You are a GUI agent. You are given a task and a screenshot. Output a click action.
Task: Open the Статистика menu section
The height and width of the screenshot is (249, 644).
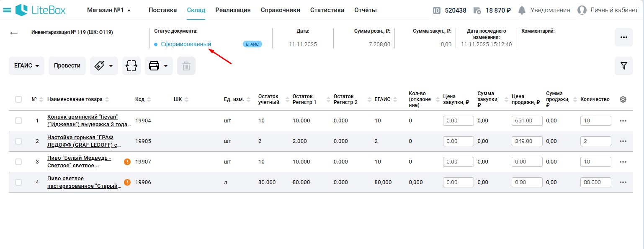coord(327,10)
